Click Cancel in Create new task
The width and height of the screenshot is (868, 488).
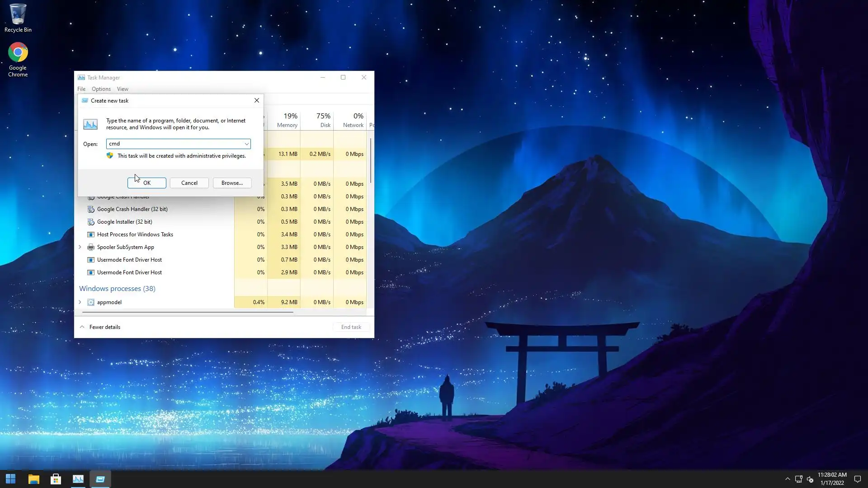coord(189,183)
